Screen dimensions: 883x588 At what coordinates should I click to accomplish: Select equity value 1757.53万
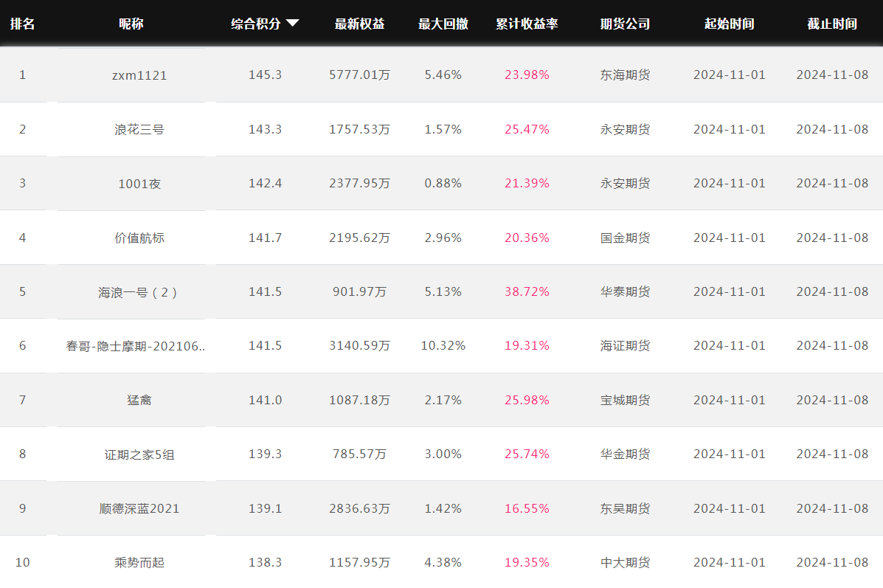point(359,130)
